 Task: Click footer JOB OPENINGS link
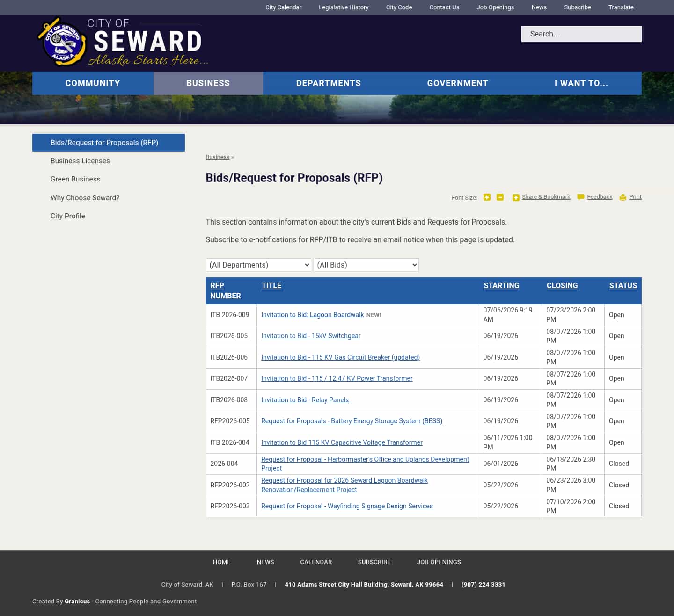tap(439, 562)
